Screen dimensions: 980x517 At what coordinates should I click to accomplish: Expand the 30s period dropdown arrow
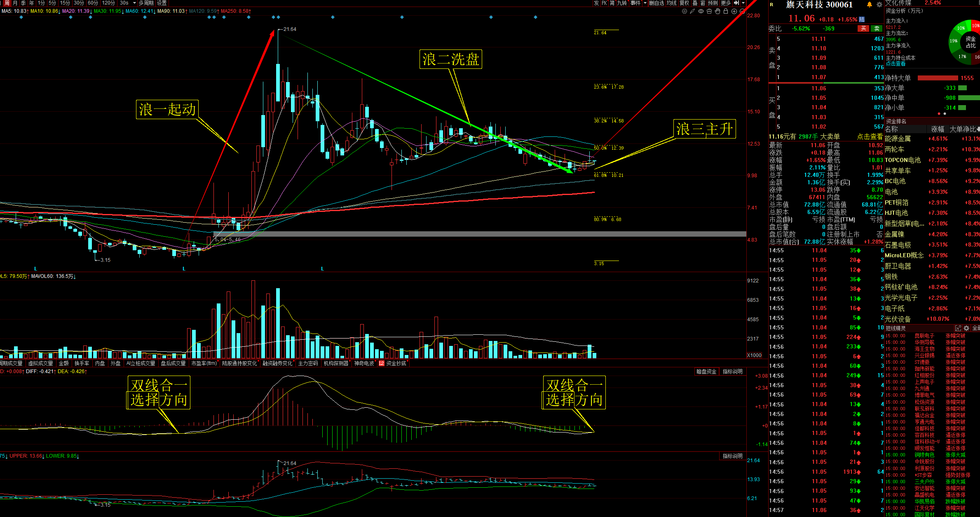(134, 3)
